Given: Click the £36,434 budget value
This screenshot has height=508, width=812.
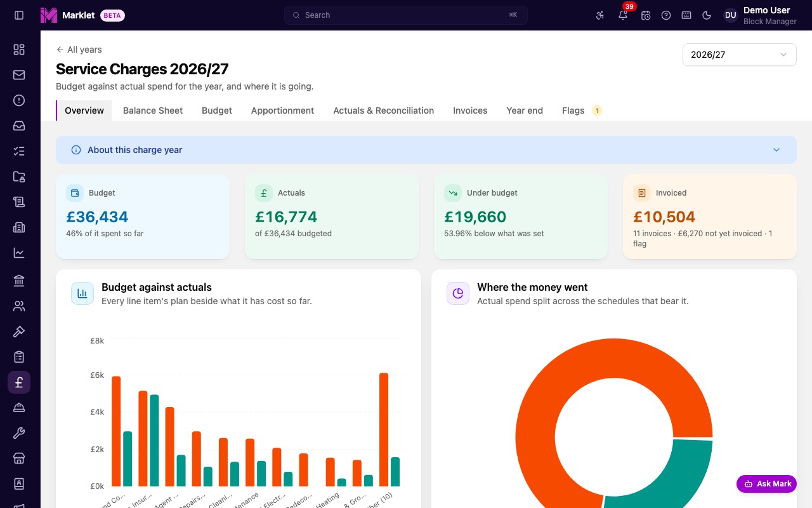Looking at the screenshot, I should coord(97,217).
